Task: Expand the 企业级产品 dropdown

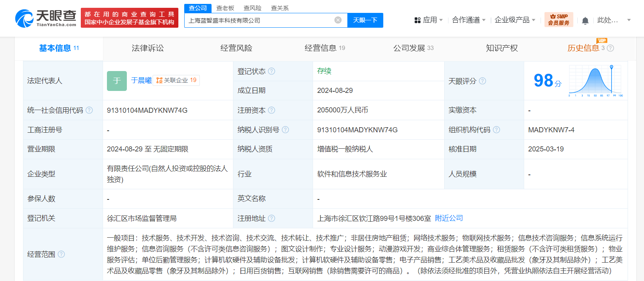Action: [514, 20]
